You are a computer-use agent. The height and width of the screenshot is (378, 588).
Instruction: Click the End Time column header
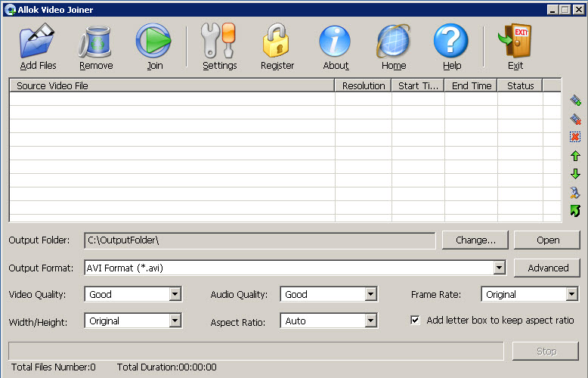(471, 85)
